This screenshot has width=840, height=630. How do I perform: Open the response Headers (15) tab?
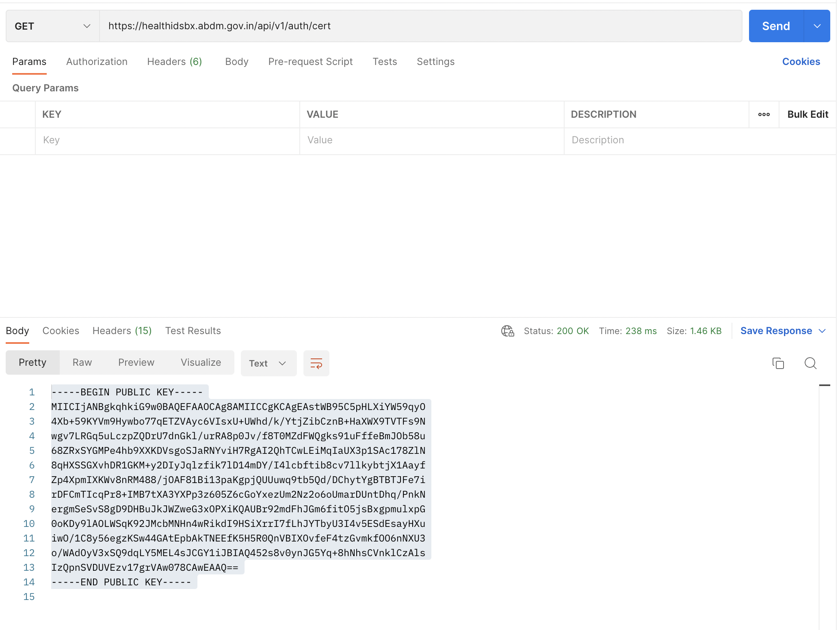click(122, 331)
